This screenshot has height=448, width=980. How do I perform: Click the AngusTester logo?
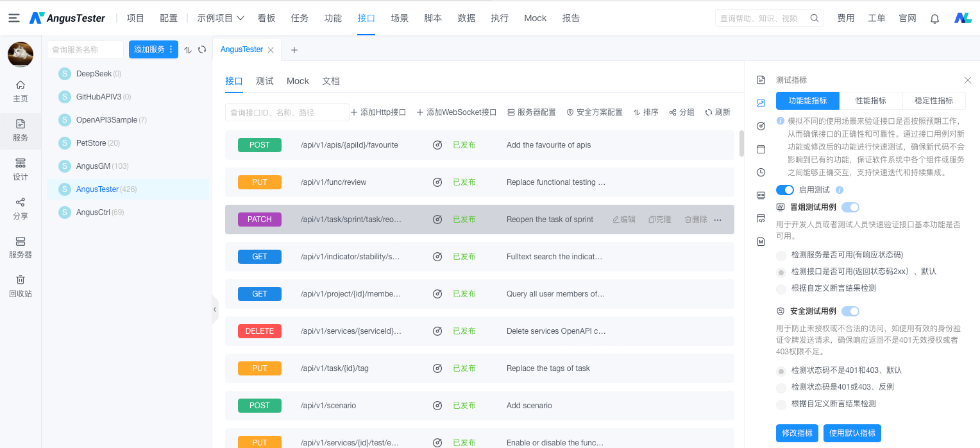pos(67,18)
